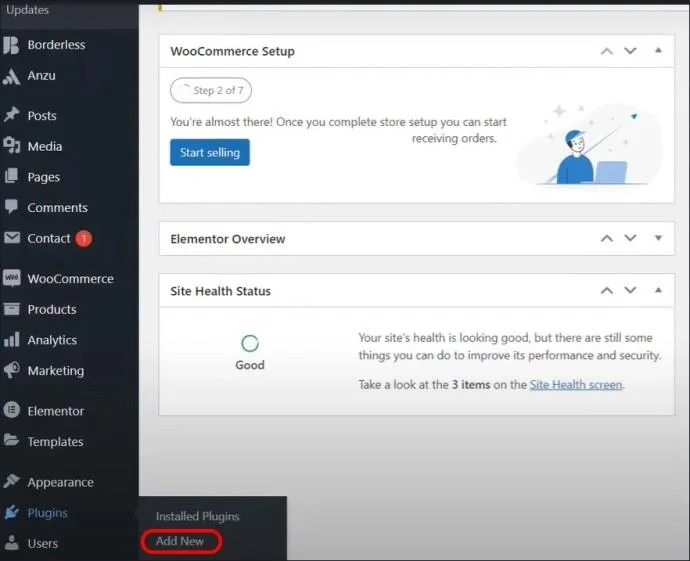Image resolution: width=690 pixels, height=561 pixels.
Task: Click the Media library icon
Action: coord(12,146)
